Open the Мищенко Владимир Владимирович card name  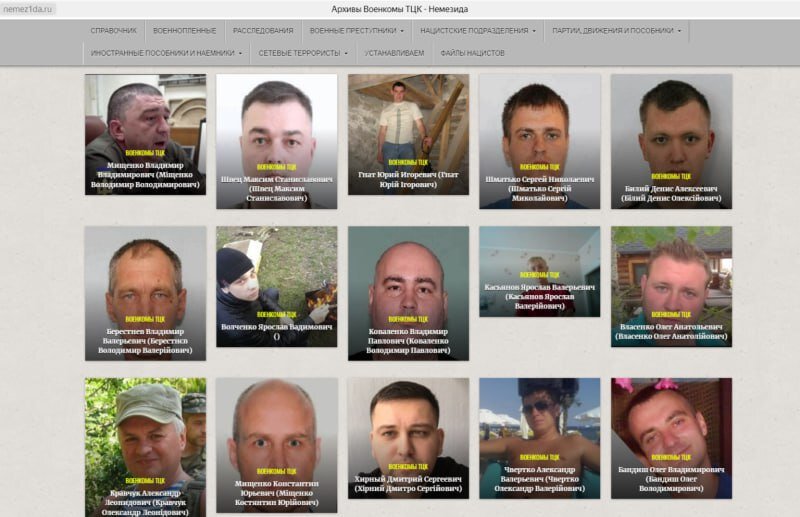click(x=145, y=175)
